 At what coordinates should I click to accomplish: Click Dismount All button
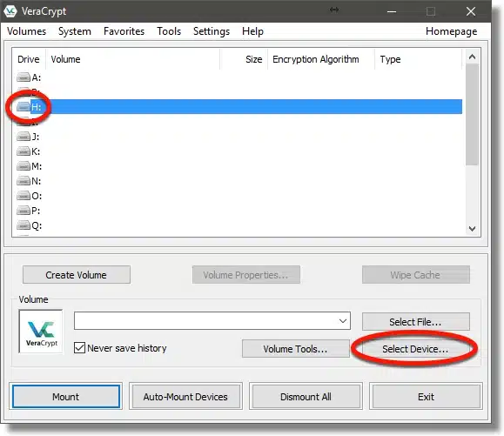click(306, 397)
